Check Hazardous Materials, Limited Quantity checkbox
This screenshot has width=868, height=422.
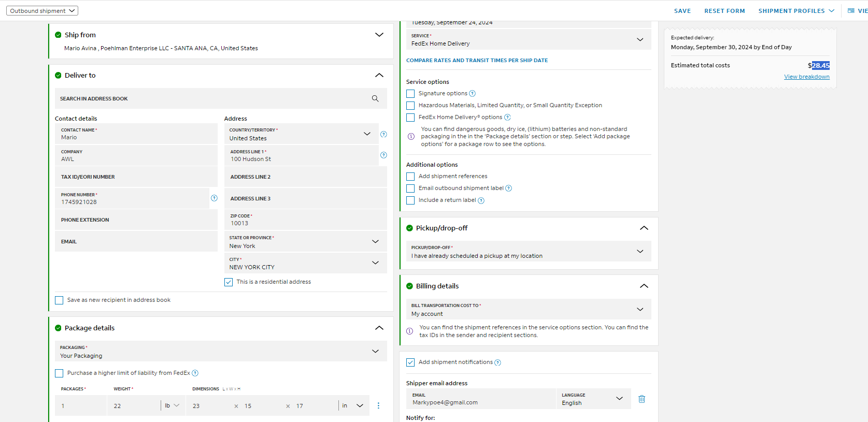point(410,106)
